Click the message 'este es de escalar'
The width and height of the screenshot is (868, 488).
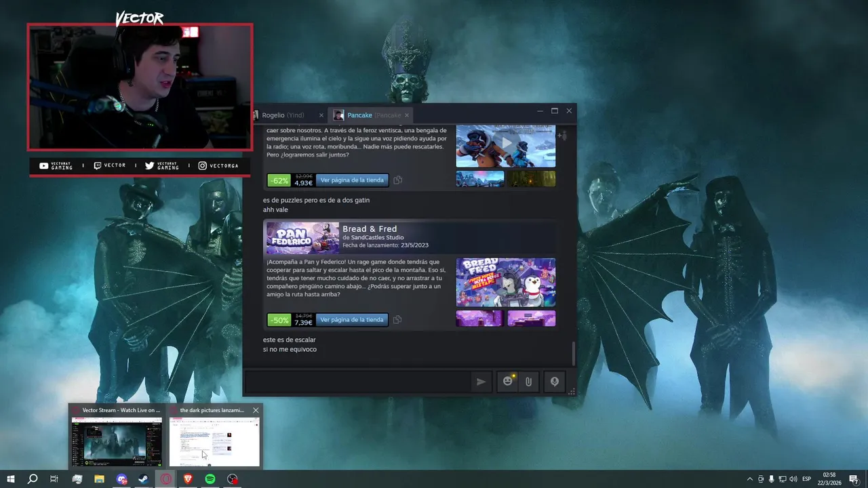point(290,340)
